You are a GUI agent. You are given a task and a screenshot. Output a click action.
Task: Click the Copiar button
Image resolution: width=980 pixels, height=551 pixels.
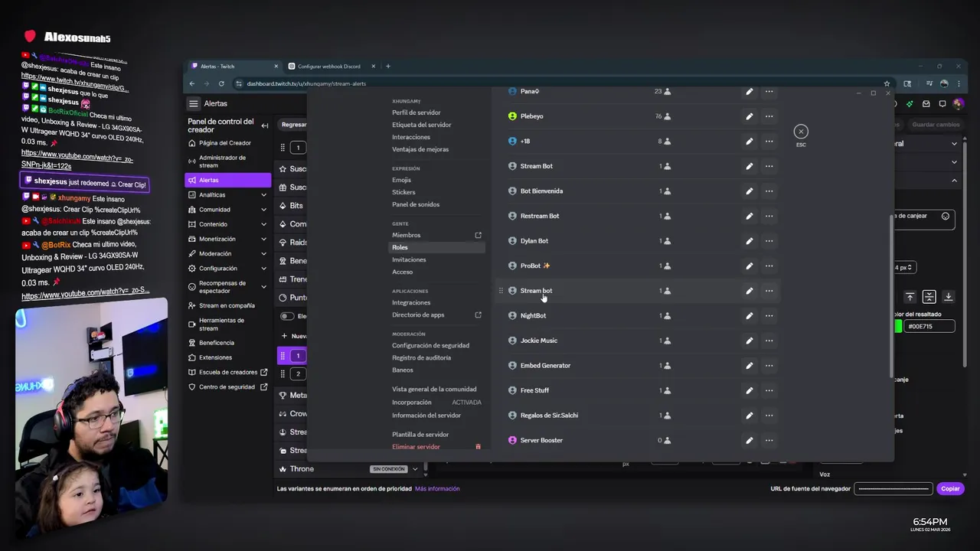click(x=950, y=488)
